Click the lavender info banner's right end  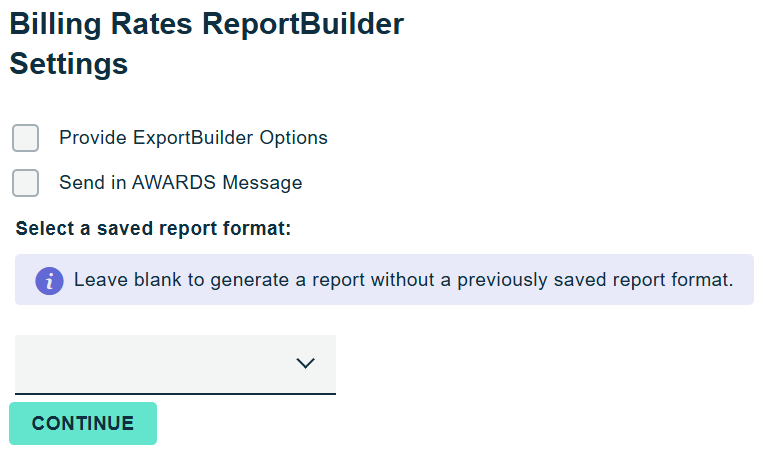pos(744,280)
